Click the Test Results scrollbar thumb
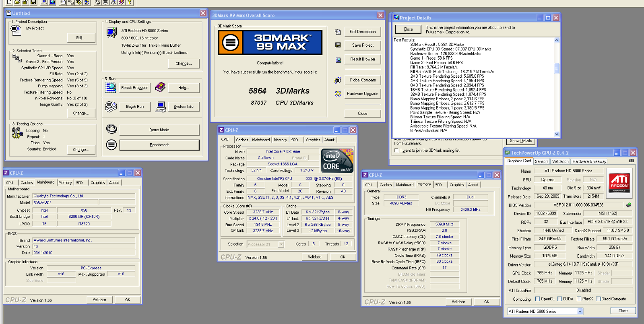The height and width of the screenshot is (324, 644). point(557,68)
